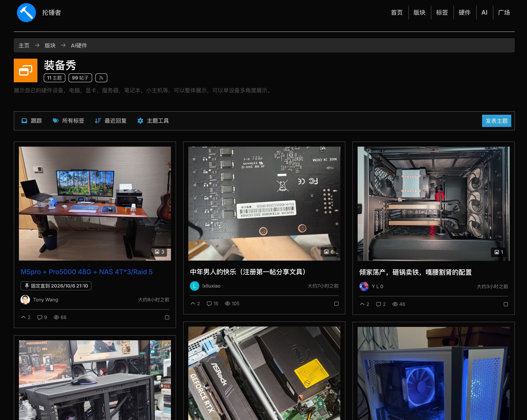Open the 最近回复 sort dropdown
Image resolution: width=527 pixels, height=420 pixels.
[111, 121]
